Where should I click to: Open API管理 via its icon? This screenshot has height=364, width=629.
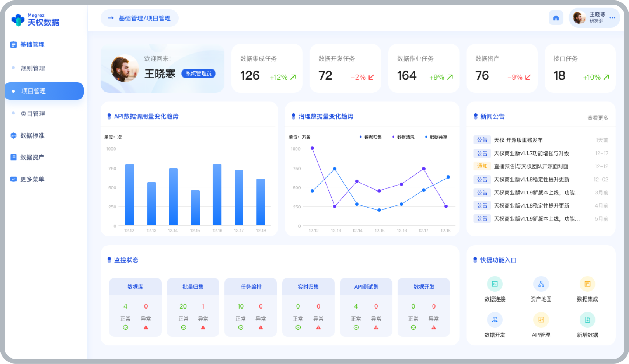(x=541, y=320)
